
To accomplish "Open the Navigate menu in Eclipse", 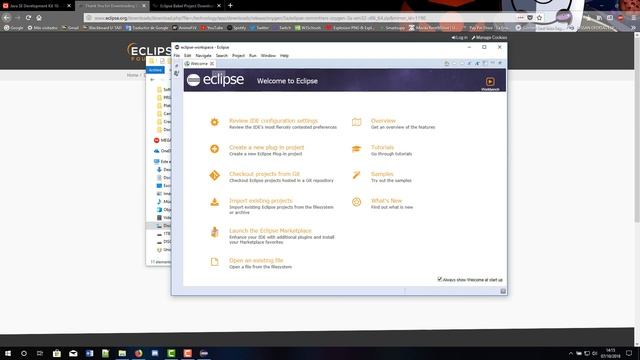I will pos(203,56).
